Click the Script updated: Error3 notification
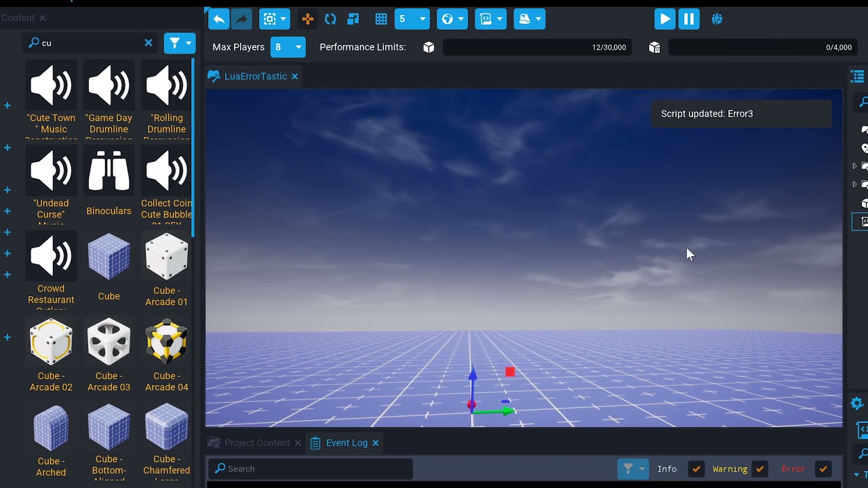 tap(741, 114)
